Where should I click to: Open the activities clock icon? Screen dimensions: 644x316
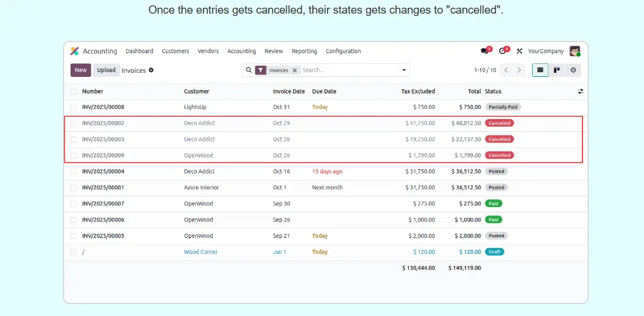click(x=503, y=51)
